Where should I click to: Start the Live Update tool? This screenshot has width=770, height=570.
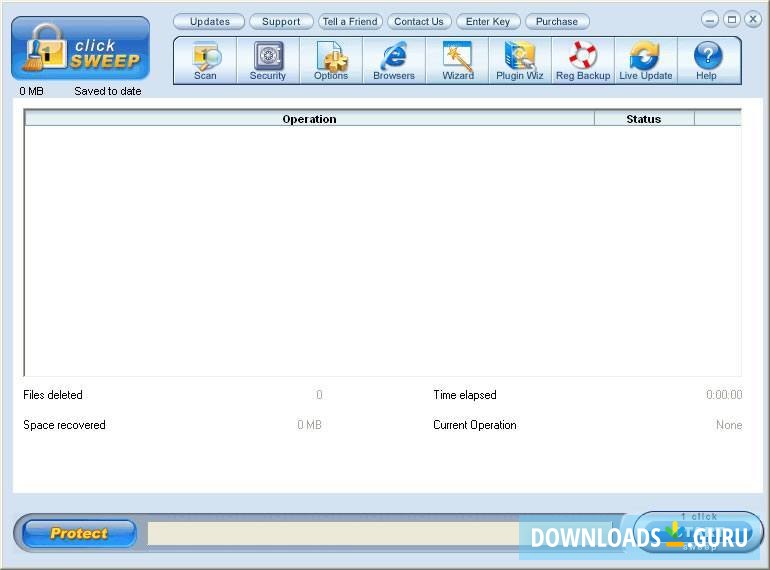(646, 61)
